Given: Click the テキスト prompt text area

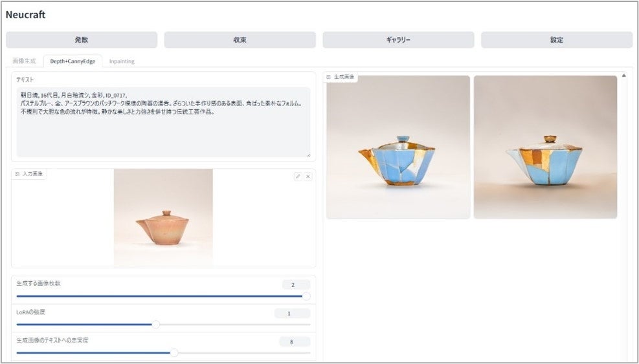Looking at the screenshot, I should coord(163,122).
